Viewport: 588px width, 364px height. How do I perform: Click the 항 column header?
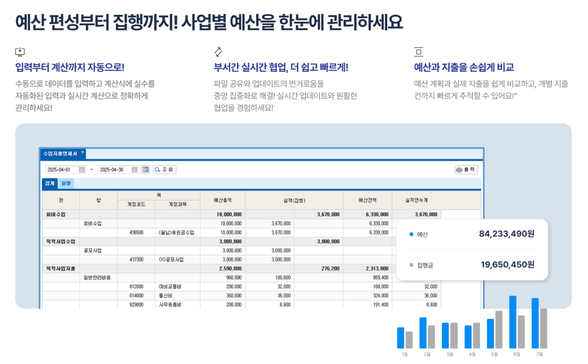98,200
